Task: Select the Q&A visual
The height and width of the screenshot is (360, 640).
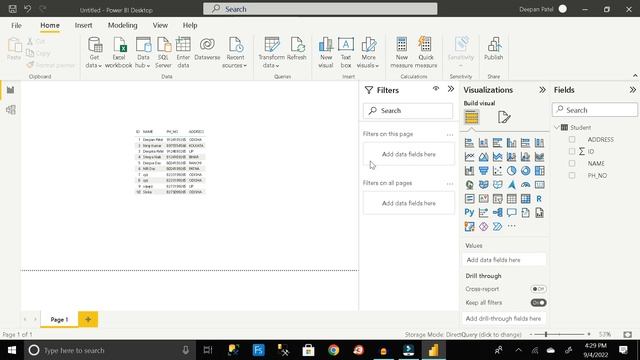Action: pos(511,213)
